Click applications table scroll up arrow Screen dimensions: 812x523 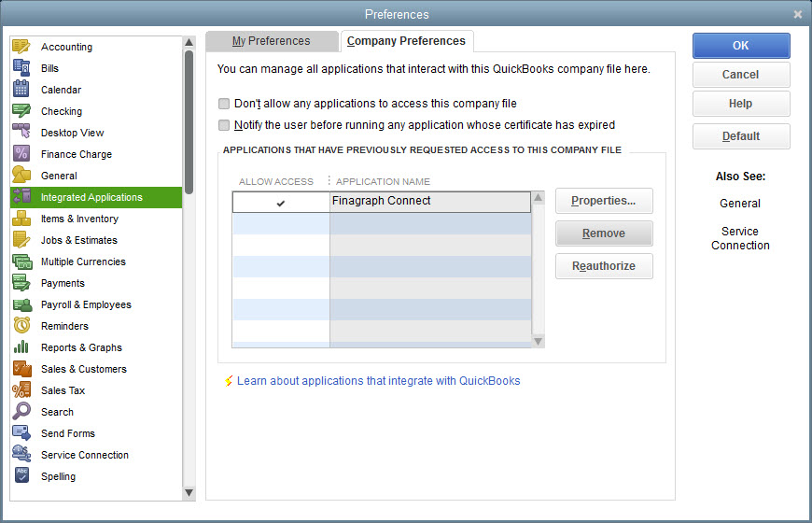(x=538, y=197)
